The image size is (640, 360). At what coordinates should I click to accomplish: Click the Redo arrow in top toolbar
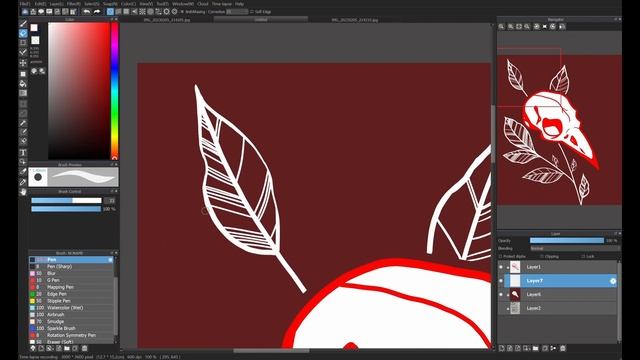click(97, 12)
